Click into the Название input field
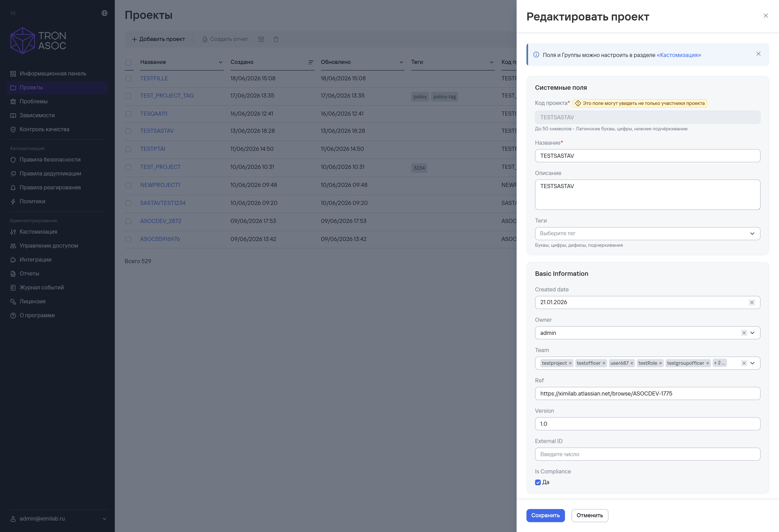Image resolution: width=779 pixels, height=532 pixels. [x=648, y=156]
